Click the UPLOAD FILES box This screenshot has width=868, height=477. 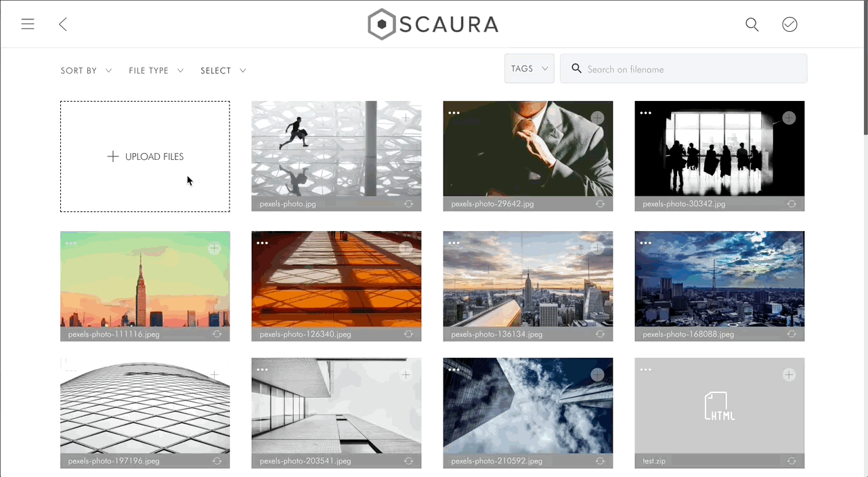(x=145, y=157)
